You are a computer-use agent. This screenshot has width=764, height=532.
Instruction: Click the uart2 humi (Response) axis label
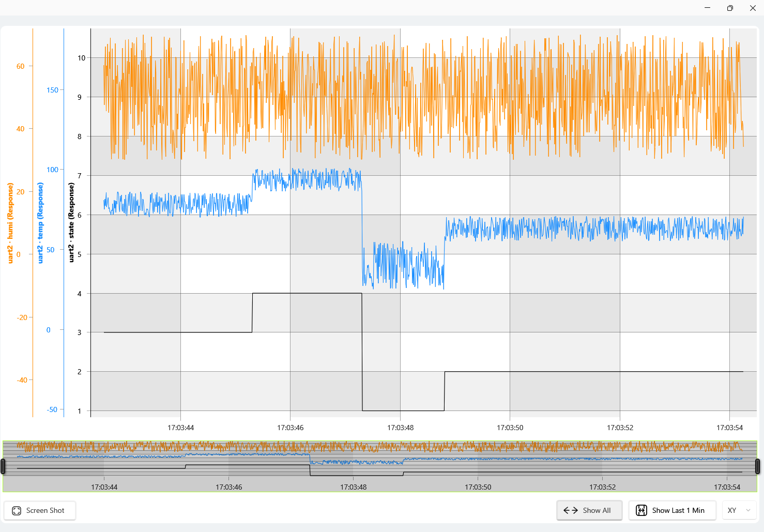10,223
